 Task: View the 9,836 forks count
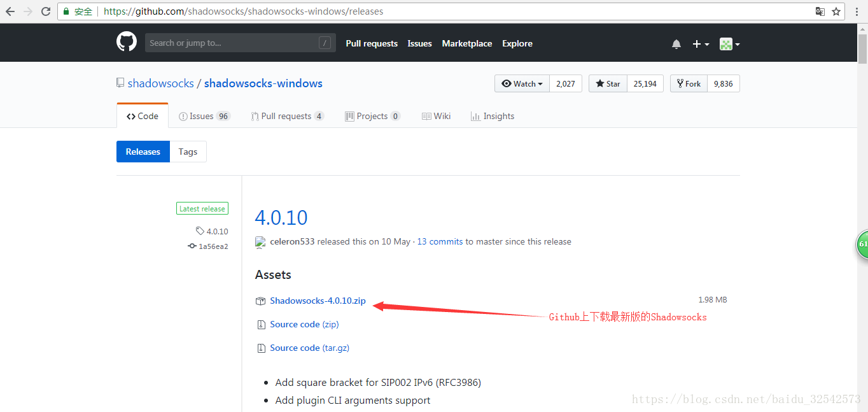pyautogui.click(x=724, y=83)
